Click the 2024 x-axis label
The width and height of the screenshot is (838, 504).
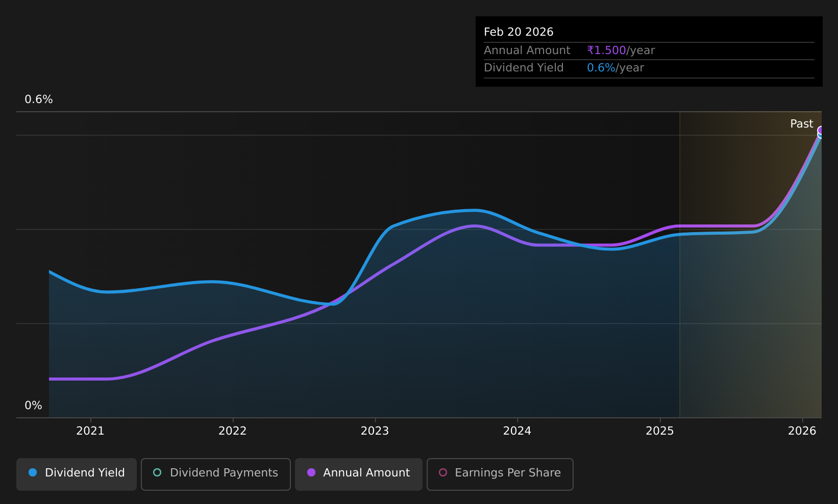point(517,431)
